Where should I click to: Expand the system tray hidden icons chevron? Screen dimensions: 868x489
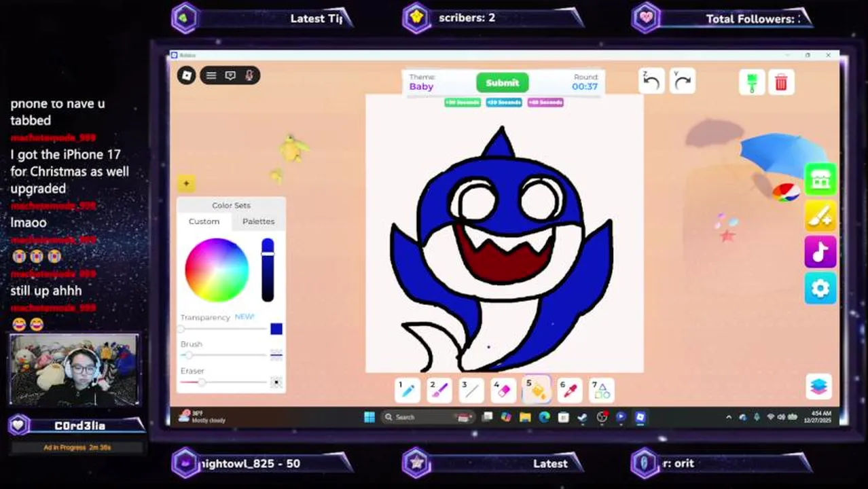[x=729, y=417]
